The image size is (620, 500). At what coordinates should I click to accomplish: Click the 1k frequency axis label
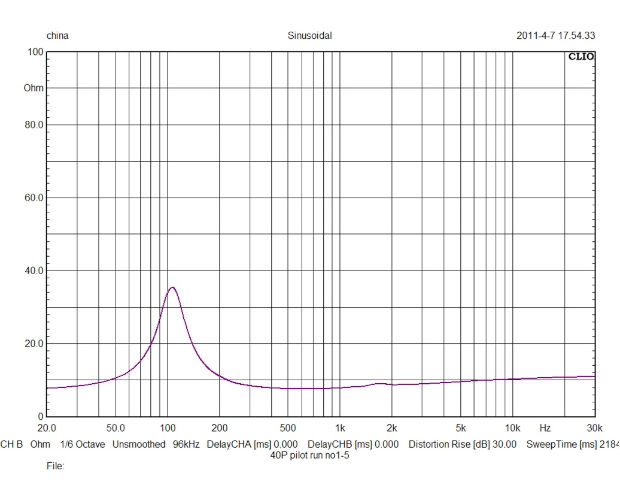click(340, 428)
